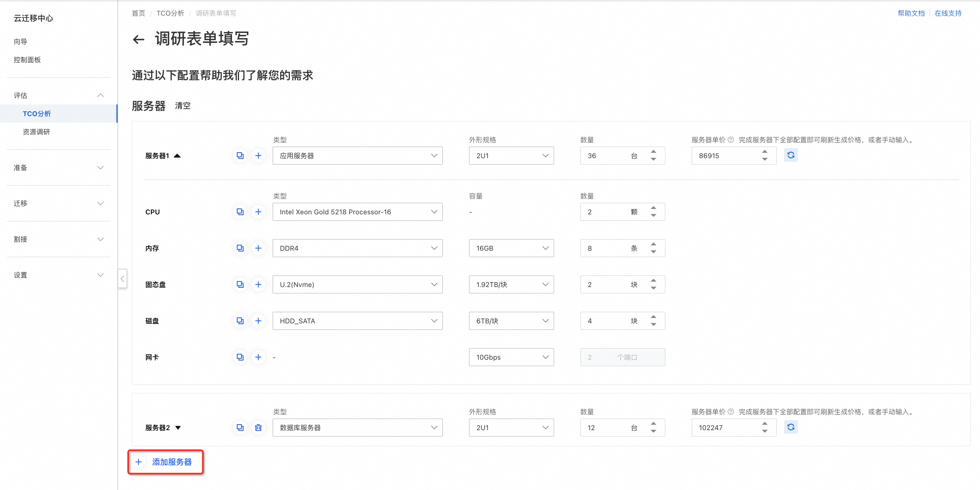Expand the 服务器2 section
Image resolution: width=980 pixels, height=490 pixels.
pyautogui.click(x=178, y=428)
